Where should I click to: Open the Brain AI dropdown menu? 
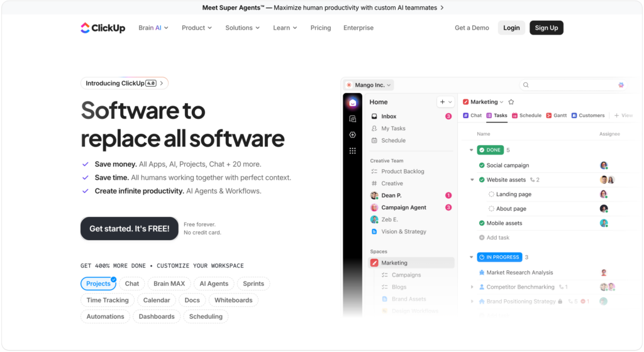pos(153,28)
